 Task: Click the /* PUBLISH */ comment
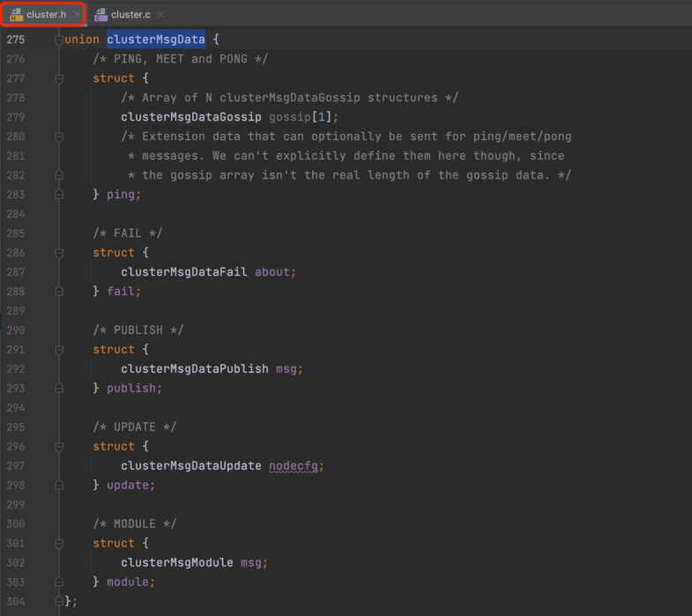[x=138, y=330]
